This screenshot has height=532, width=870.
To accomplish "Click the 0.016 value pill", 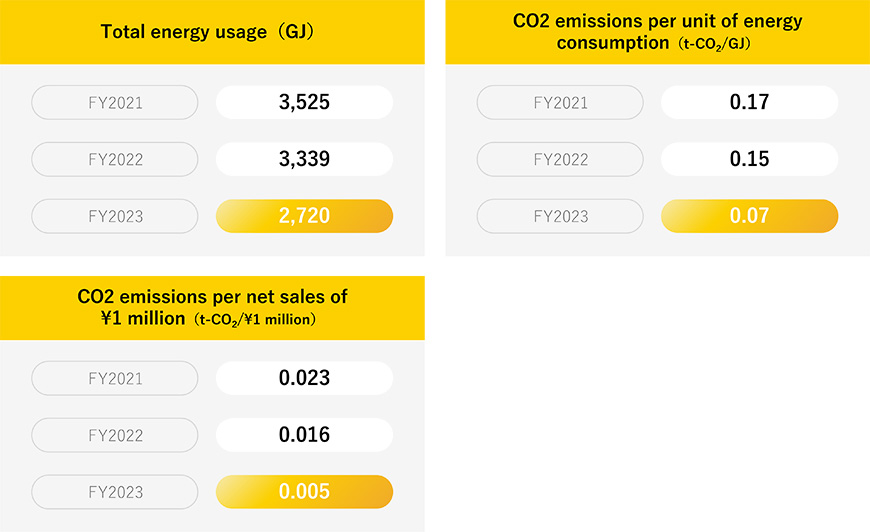I will pyautogui.click(x=304, y=435).
